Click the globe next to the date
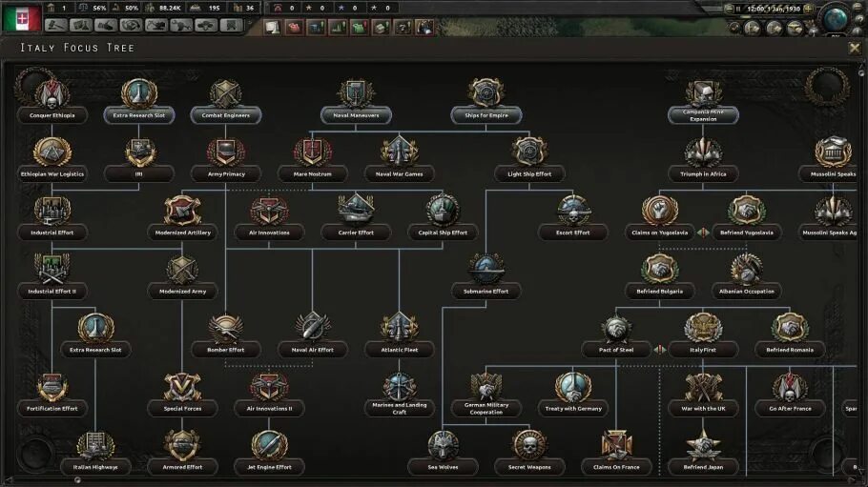This screenshot has height=487, width=868. coord(835,19)
